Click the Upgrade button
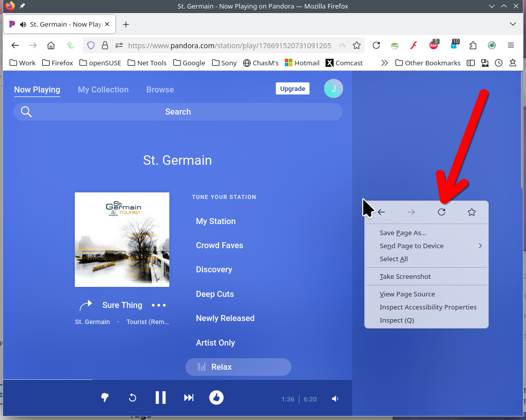The width and height of the screenshot is (526, 420). [x=292, y=88]
